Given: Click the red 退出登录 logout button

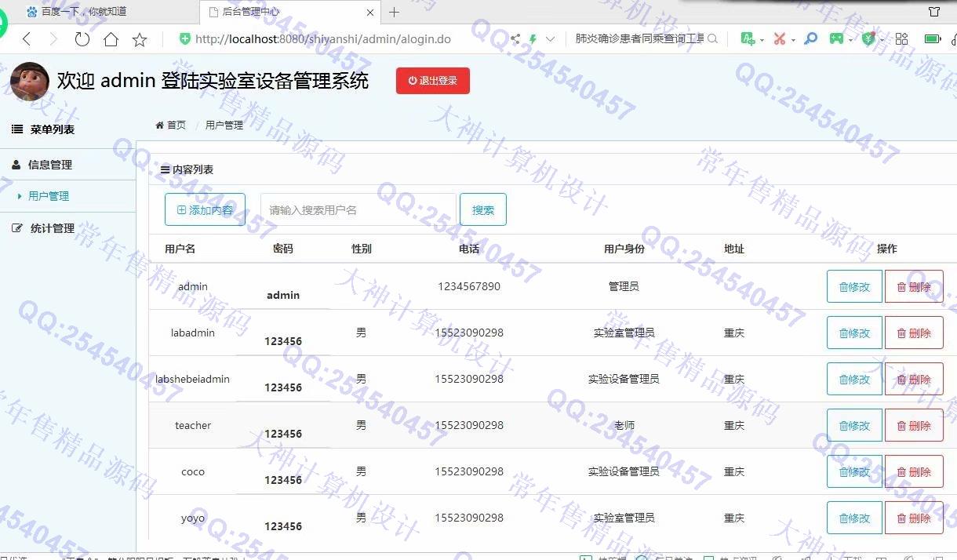Looking at the screenshot, I should point(432,81).
